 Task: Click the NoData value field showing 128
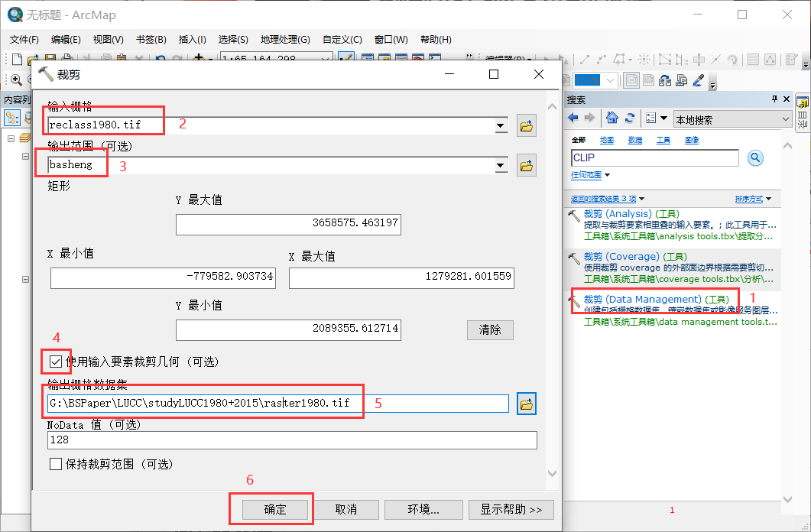(292, 440)
